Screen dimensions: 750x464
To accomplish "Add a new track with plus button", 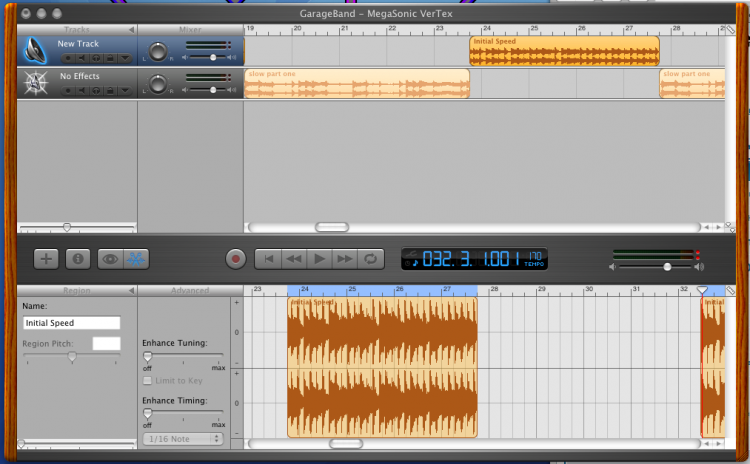I will click(46, 259).
